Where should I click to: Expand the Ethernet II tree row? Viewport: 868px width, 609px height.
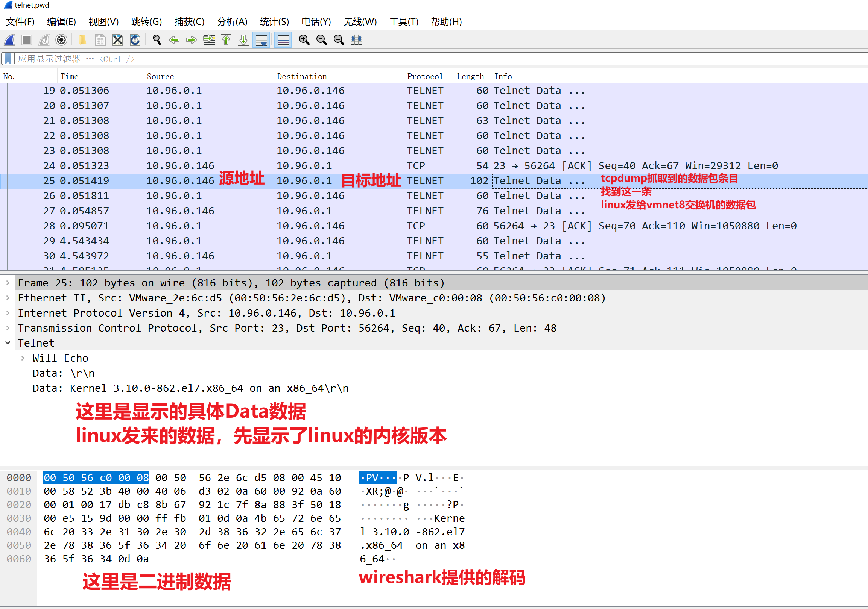point(8,298)
